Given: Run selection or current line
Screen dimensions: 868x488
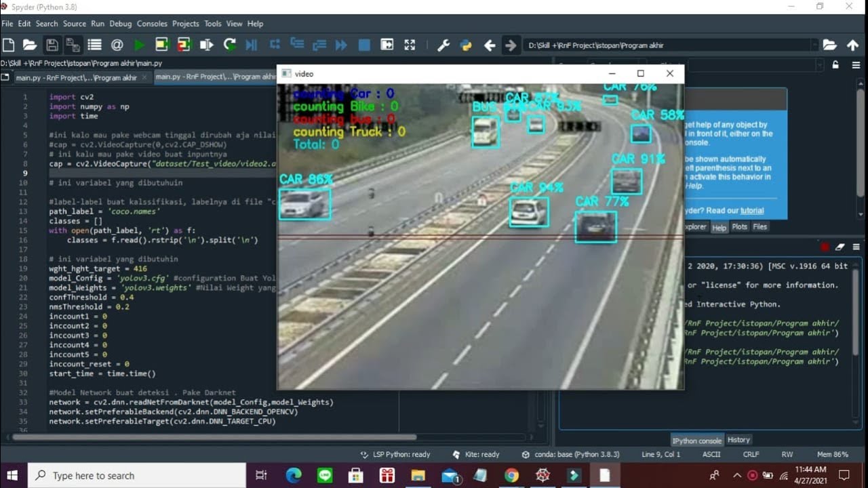Looking at the screenshot, I should click(x=206, y=45).
